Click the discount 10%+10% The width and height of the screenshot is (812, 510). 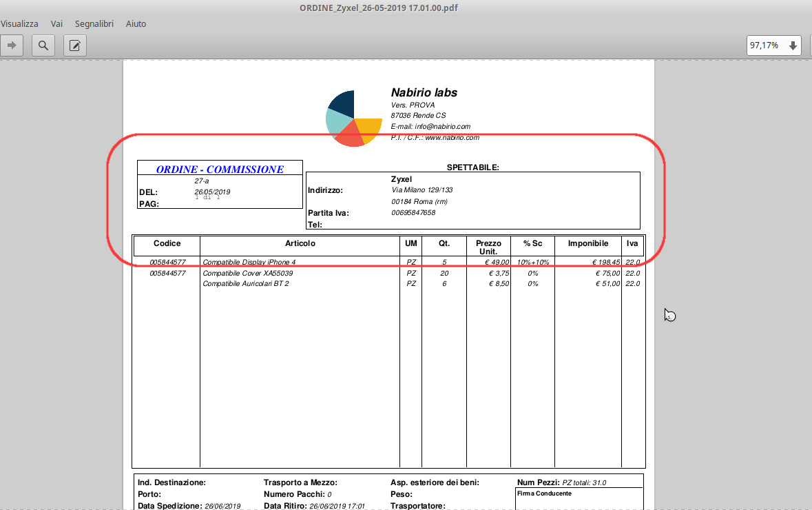(533, 263)
